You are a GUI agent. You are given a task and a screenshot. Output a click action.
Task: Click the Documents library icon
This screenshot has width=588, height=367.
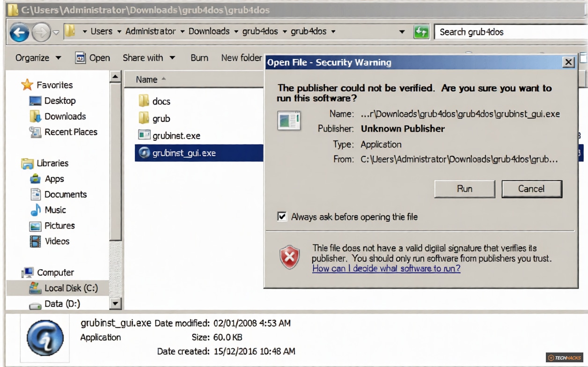click(36, 194)
